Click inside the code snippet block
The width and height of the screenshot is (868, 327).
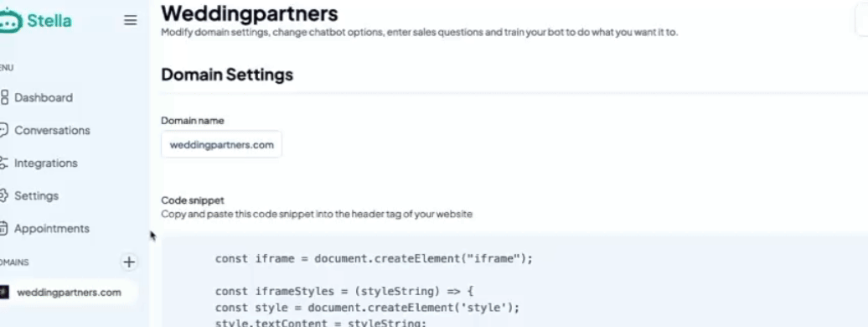coord(514,282)
